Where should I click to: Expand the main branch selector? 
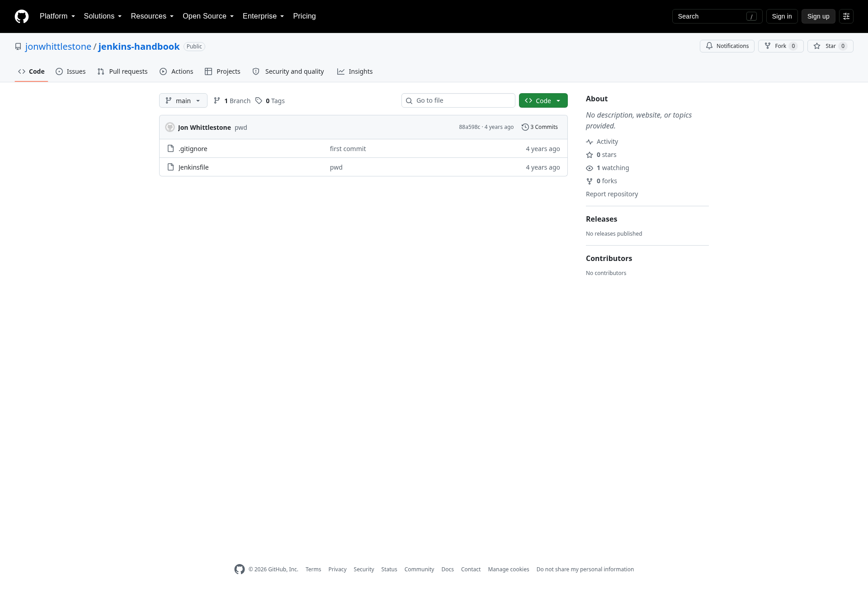click(x=183, y=100)
